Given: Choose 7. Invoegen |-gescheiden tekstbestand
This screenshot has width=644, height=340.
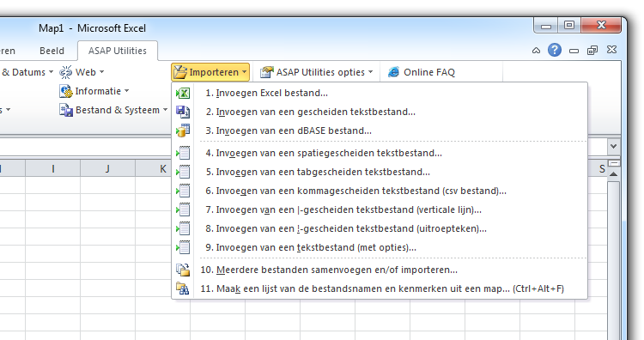Looking at the screenshot, I should (x=380, y=209).
